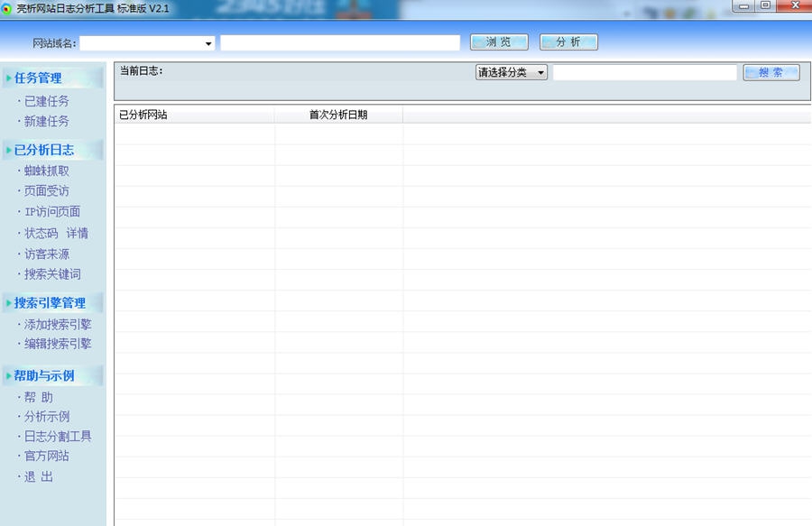
Task: Collapse the 搜索引擎管理 section
Action: click(x=51, y=302)
